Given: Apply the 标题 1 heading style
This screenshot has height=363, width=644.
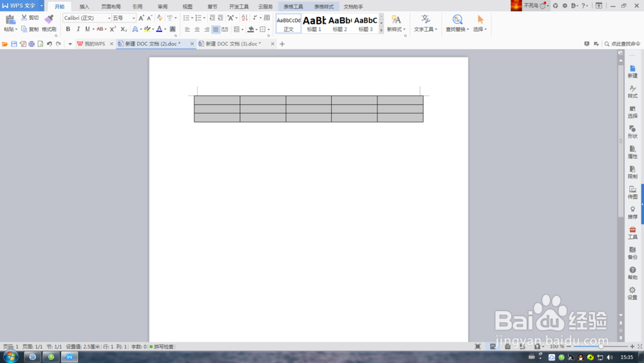Looking at the screenshot, I should tap(314, 23).
